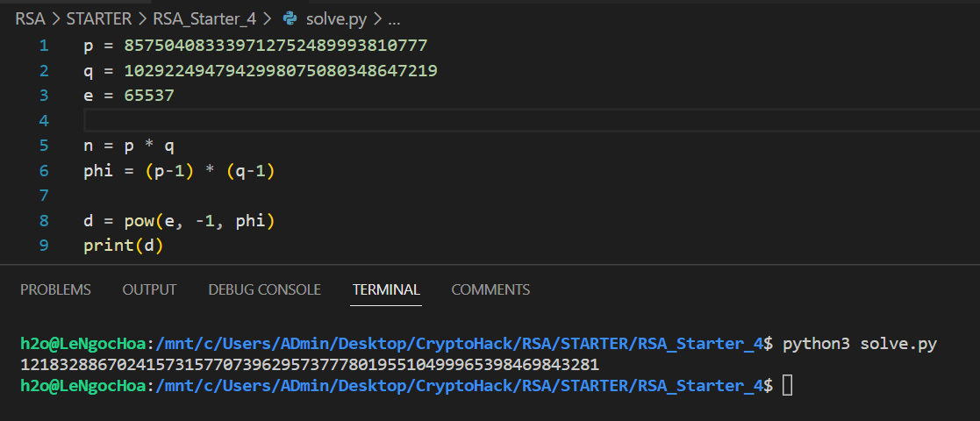Click line number 1 in the gutter
The image size is (980, 421).
(x=44, y=45)
